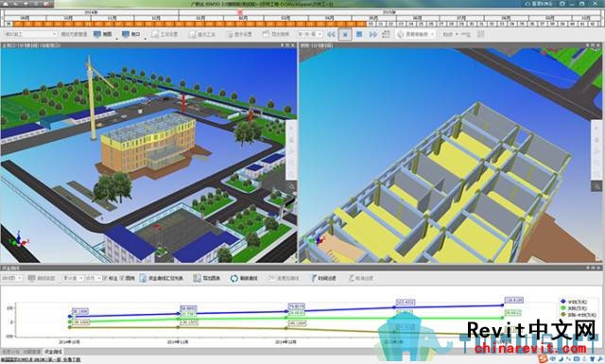
Task: Open the cumulative value dropdown in bottom toolbar
Action: 73,278
